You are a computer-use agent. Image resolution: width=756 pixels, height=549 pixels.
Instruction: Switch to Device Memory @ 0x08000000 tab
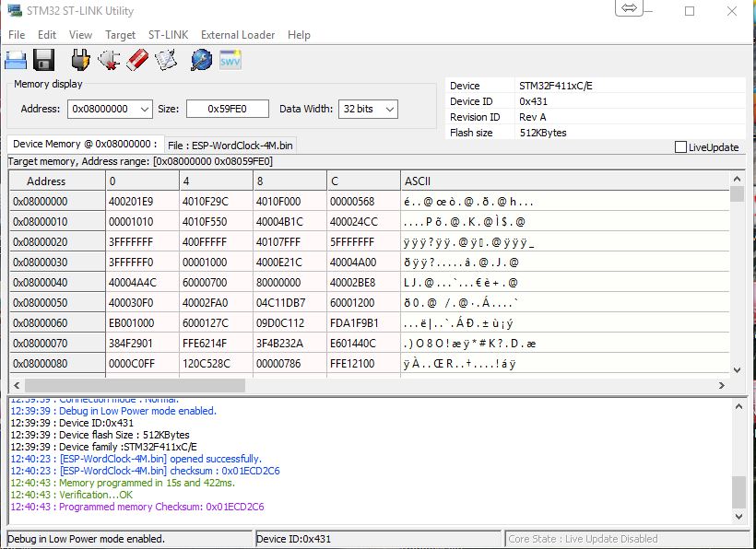click(85, 144)
